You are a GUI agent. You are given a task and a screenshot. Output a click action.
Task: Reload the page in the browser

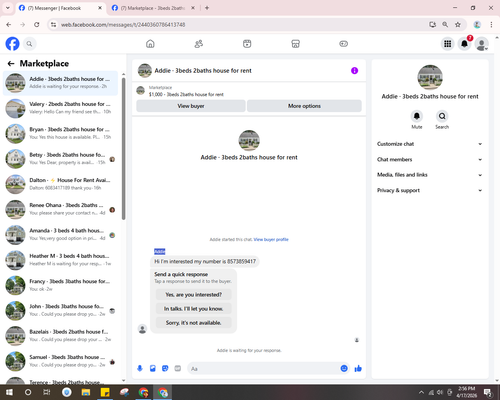(x=37, y=24)
